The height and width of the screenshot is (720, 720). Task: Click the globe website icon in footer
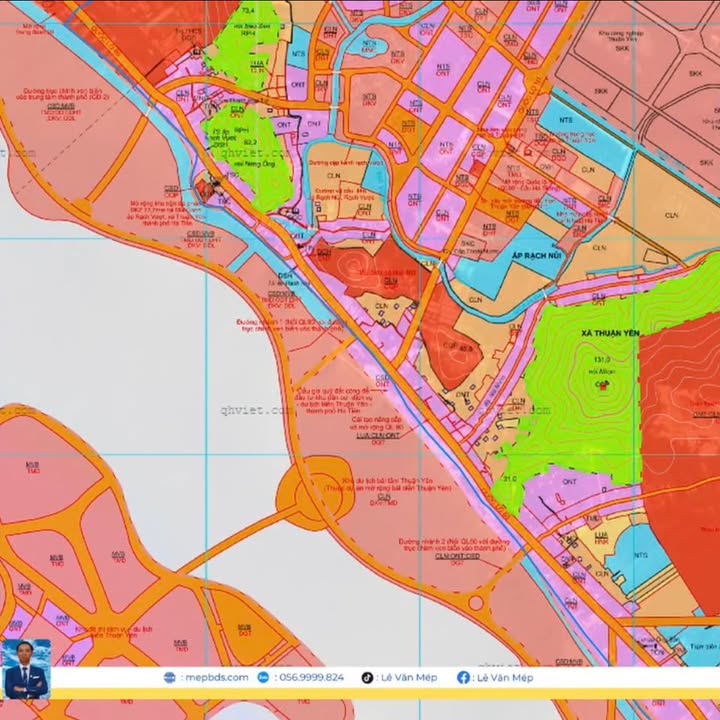click(169, 677)
